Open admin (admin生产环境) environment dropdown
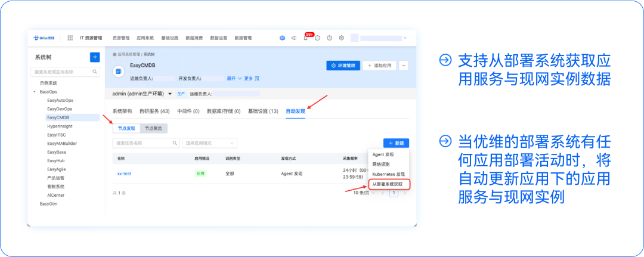 (142, 94)
